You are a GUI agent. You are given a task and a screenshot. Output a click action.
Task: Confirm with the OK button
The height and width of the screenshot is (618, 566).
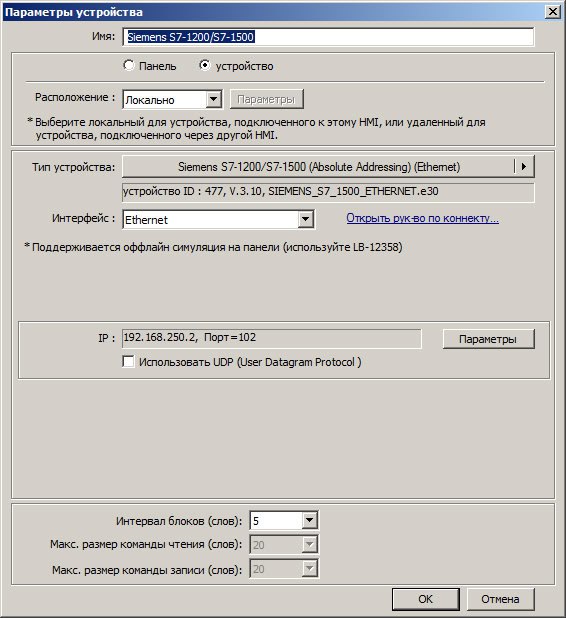[426, 599]
